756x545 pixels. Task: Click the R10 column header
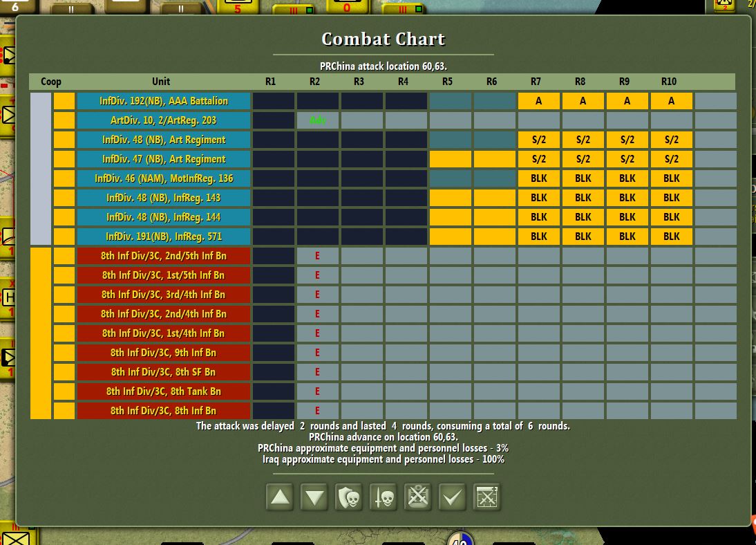pos(669,82)
